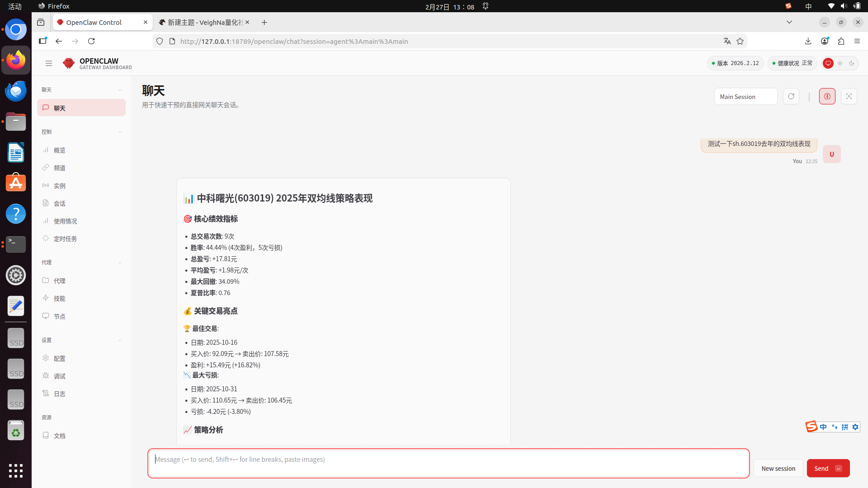Open the 概览 overview sidebar item
Image resolution: width=868 pixels, height=488 pixels.
tap(59, 150)
